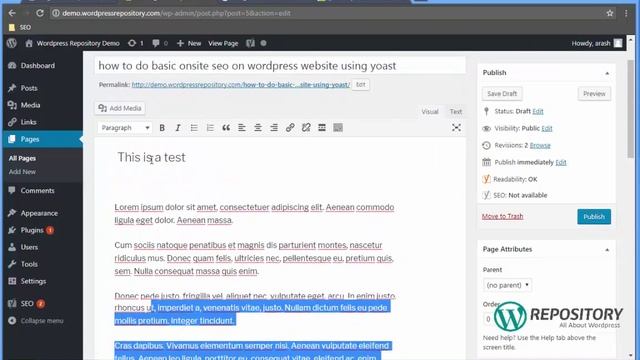640x360 pixels.
Task: Go back in browser history
Action: point(12,13)
